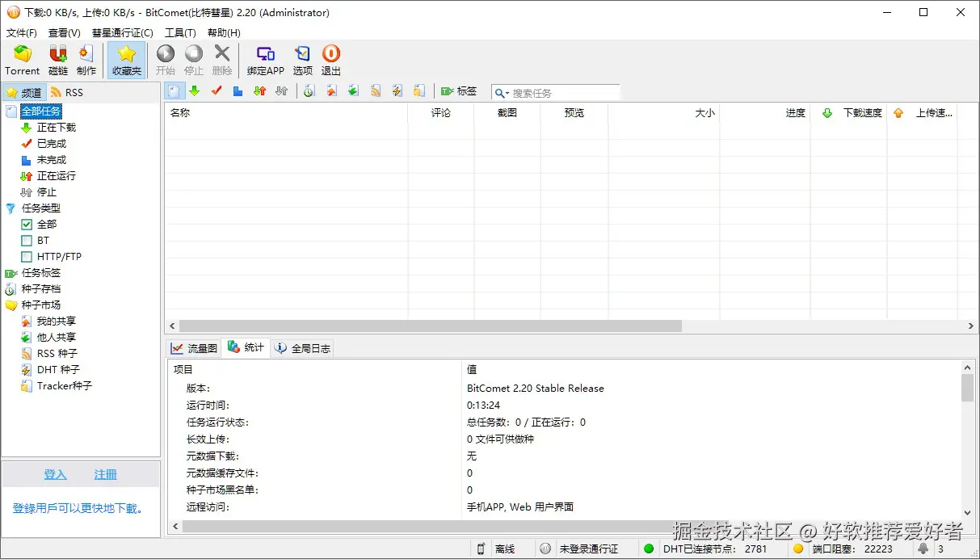Image resolution: width=980 pixels, height=559 pixels.
Task: Click the 注册 register link
Action: [x=106, y=474]
